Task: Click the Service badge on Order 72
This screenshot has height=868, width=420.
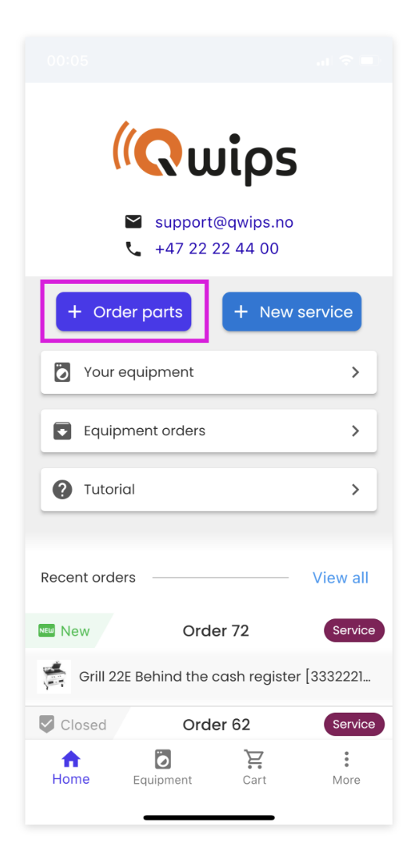Action: (354, 630)
